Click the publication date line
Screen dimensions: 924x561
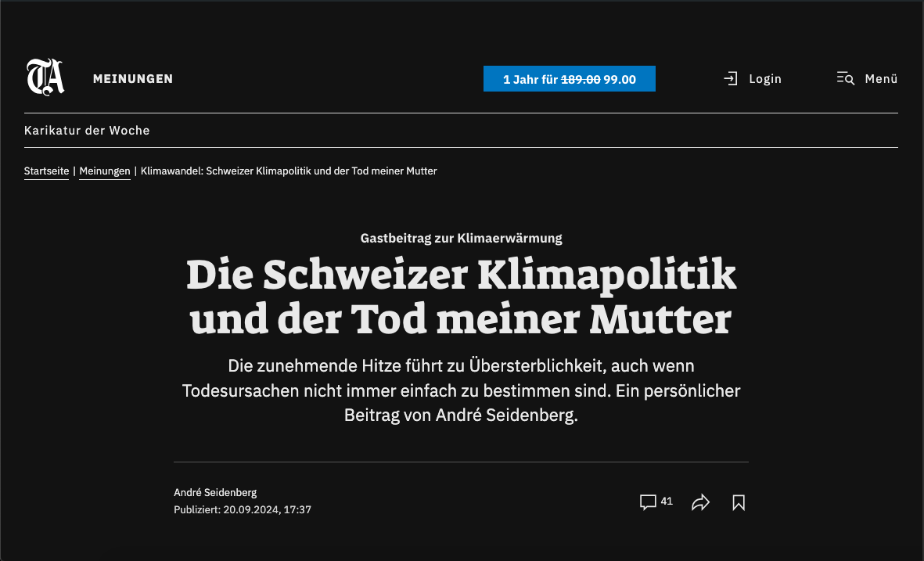coord(243,509)
